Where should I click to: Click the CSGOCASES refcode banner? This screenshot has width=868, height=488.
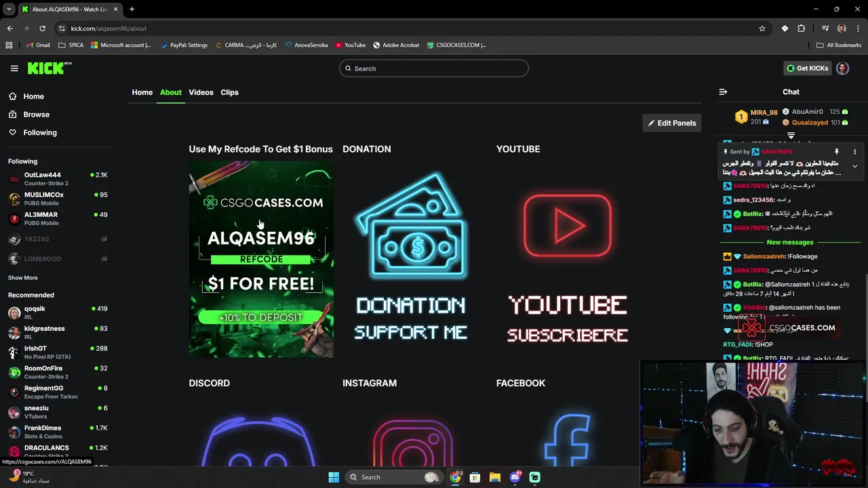pyautogui.click(x=261, y=259)
